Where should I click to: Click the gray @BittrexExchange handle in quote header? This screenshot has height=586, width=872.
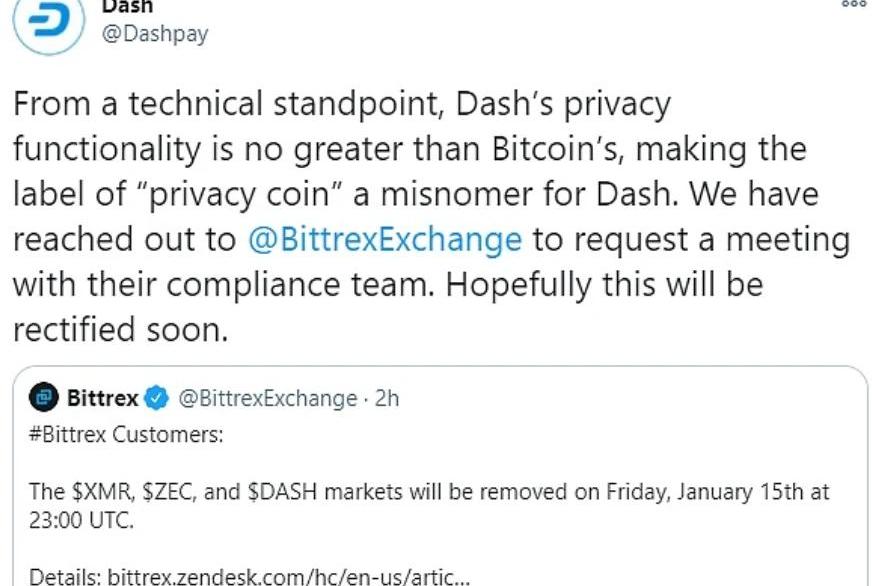[x=267, y=399]
